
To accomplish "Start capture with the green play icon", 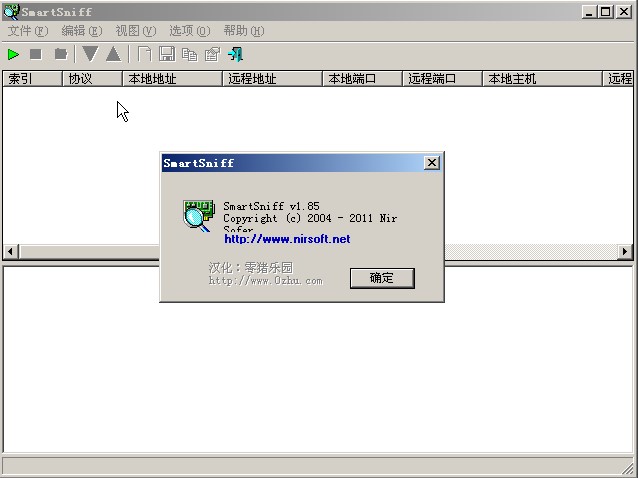I will [13, 54].
